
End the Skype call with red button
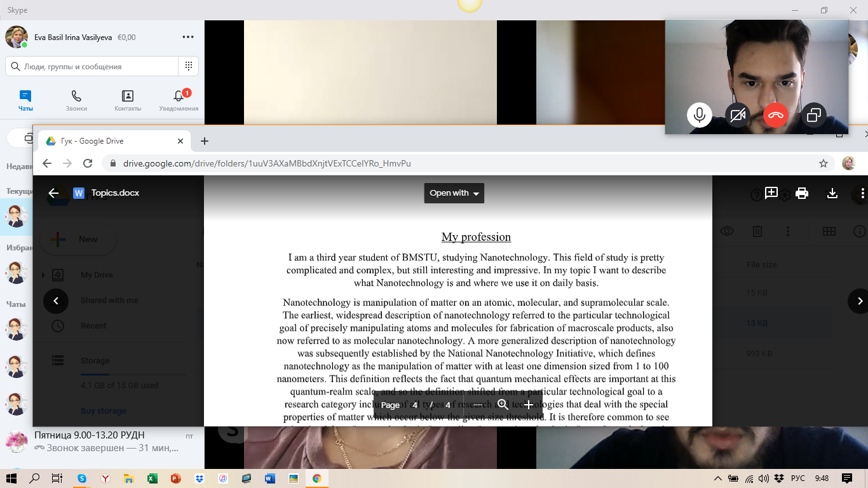(776, 115)
